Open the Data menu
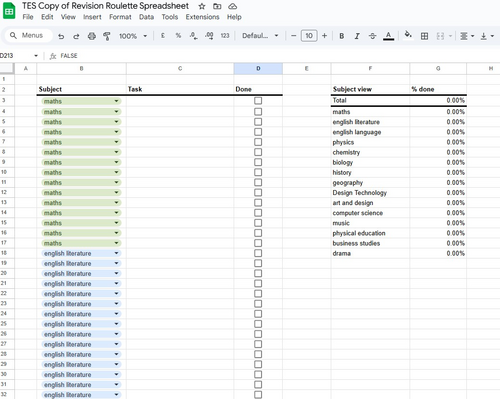Viewport: 500px width, 399px height. tap(146, 17)
